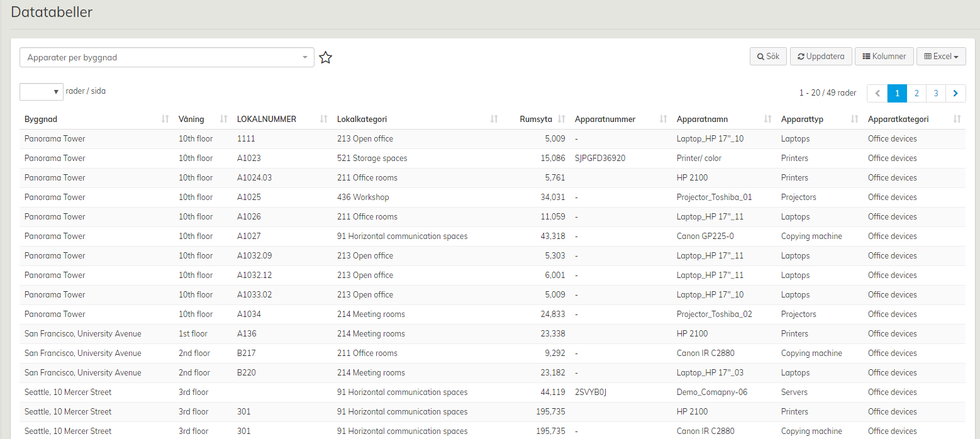This screenshot has height=439, width=980.
Task: Sort by Rumsyta column sort icon
Action: 562,119
